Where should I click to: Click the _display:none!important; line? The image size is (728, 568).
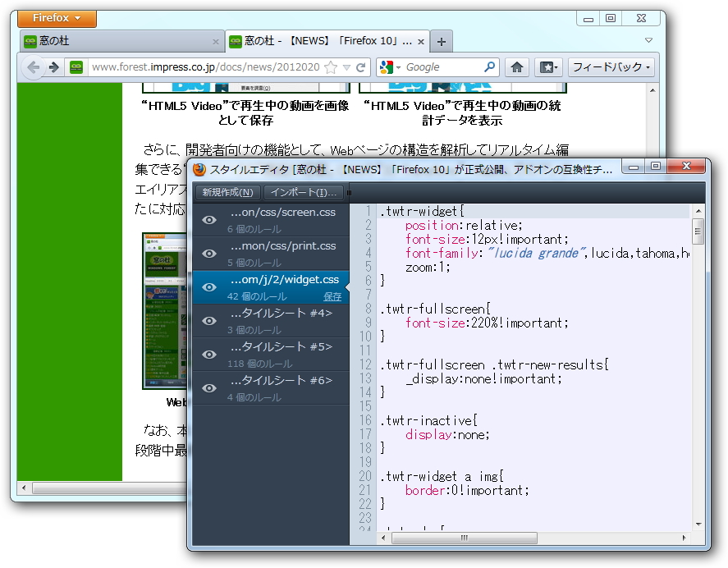coord(483,379)
